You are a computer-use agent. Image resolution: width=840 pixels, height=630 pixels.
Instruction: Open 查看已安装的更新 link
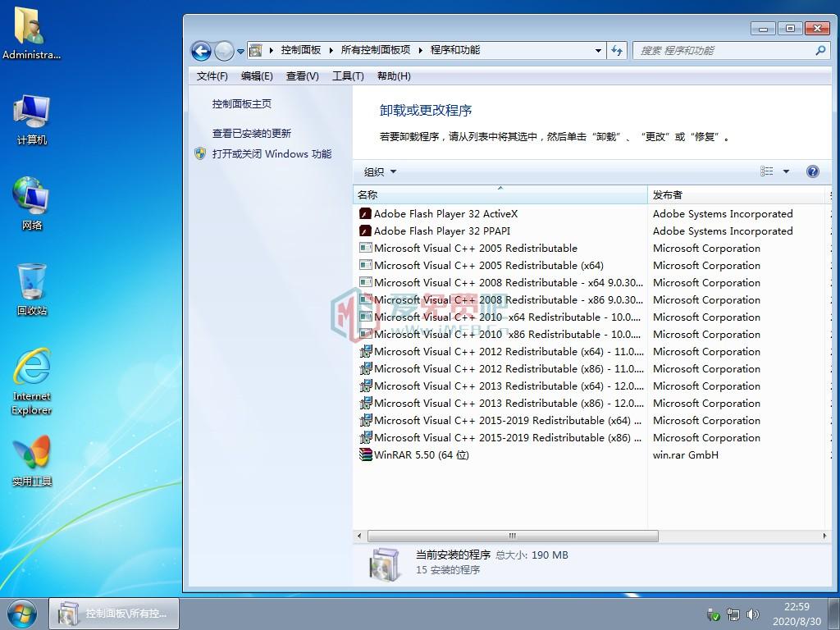[x=251, y=134]
